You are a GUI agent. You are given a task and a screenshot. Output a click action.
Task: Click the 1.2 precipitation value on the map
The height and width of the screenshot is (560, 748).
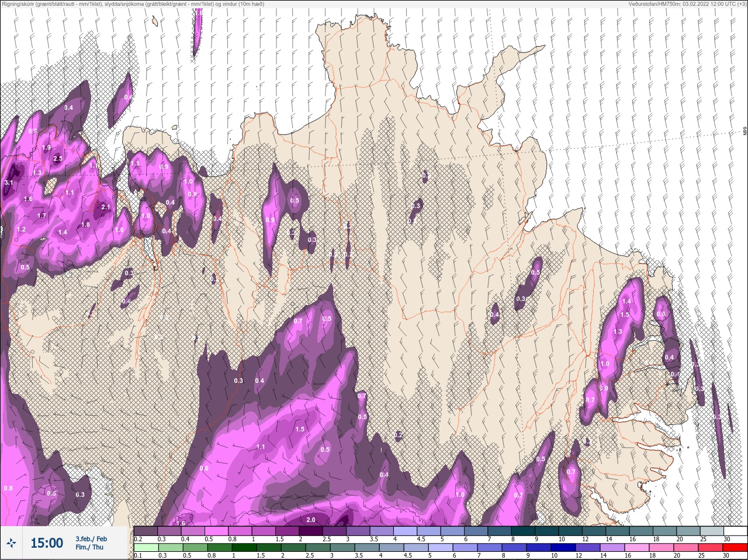22,230
